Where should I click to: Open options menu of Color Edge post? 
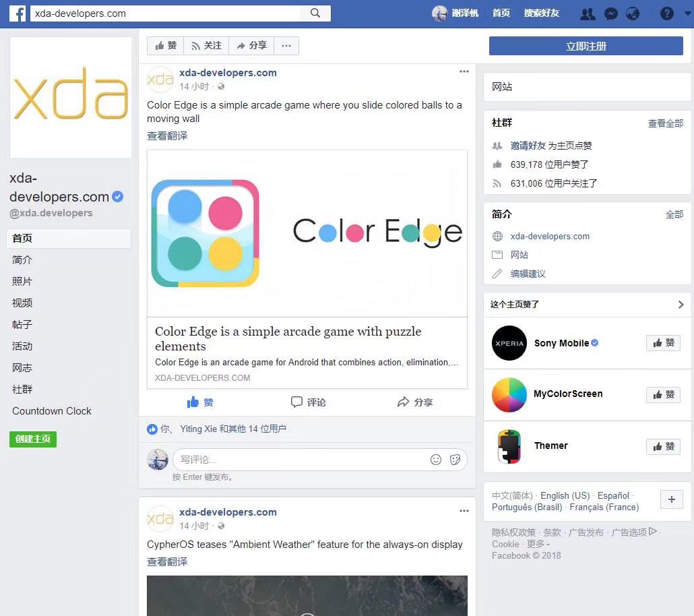(x=464, y=71)
